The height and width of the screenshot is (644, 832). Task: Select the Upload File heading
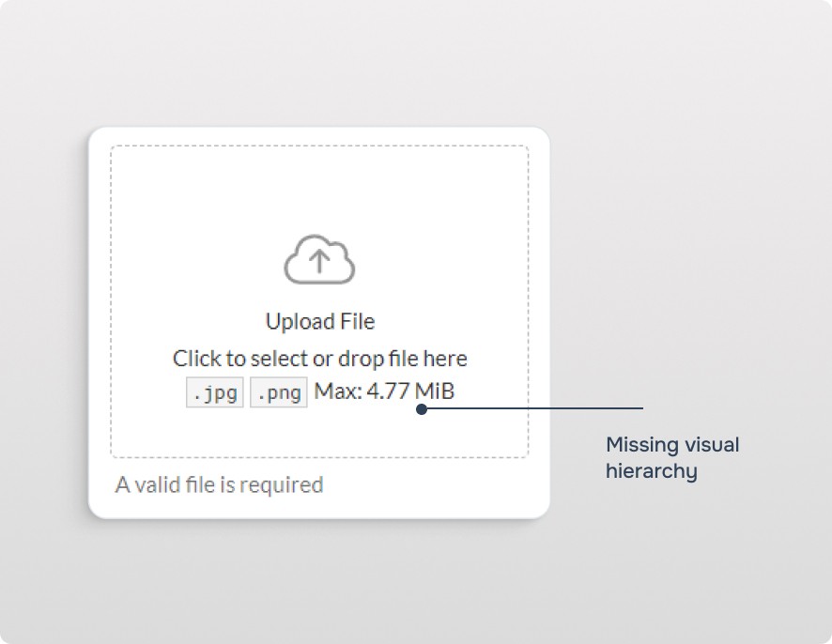click(x=320, y=321)
